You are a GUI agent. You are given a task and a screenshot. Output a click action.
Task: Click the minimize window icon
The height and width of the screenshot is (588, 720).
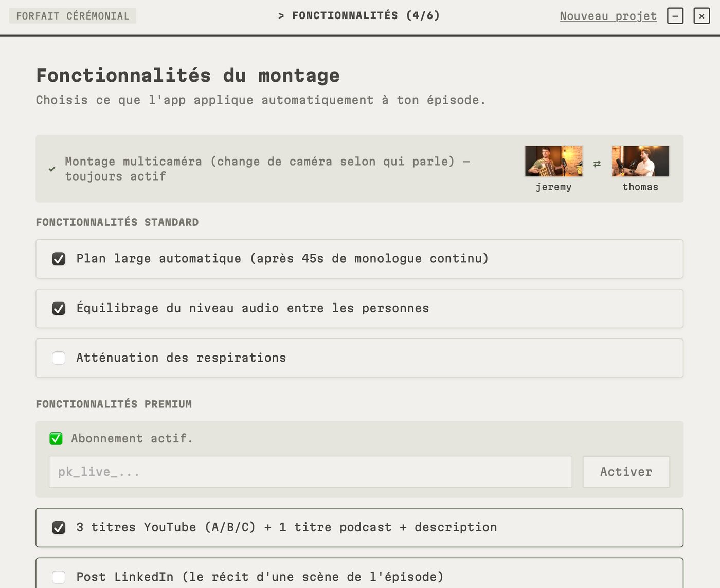click(x=675, y=16)
